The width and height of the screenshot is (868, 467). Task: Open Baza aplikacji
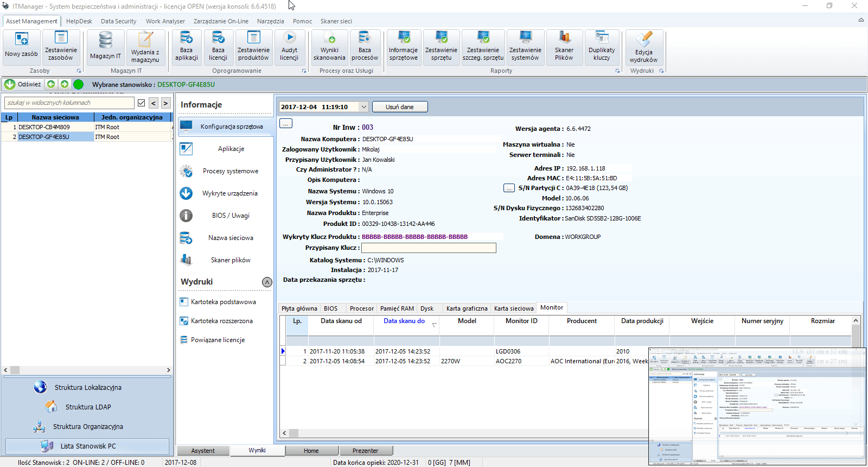click(187, 47)
